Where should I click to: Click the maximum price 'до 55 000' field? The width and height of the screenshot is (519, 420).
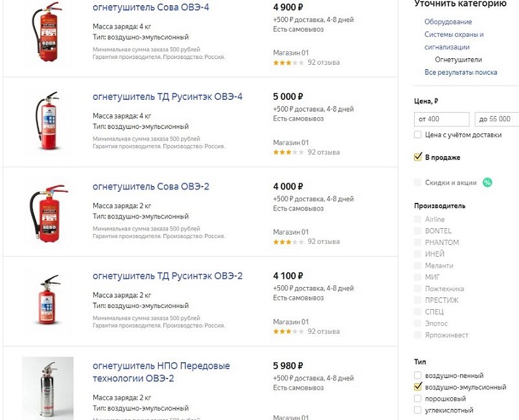pyautogui.click(x=496, y=119)
